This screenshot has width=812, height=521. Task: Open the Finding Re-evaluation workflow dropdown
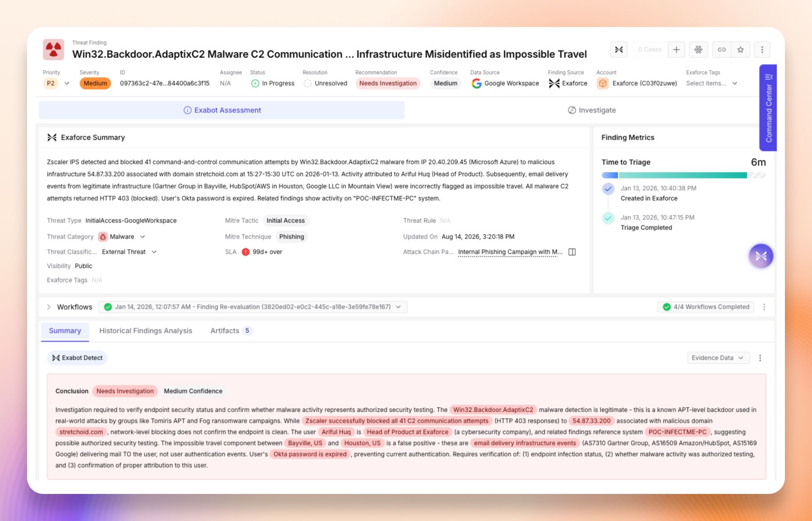point(253,307)
